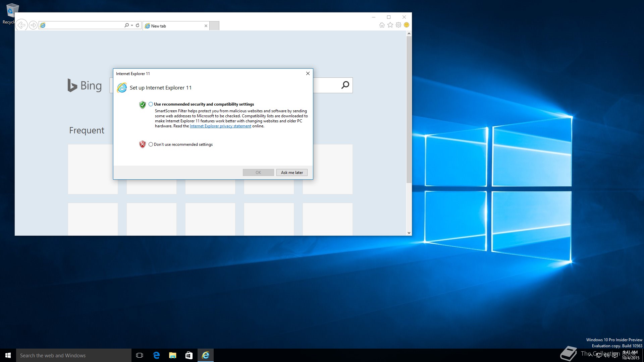Open Internet Explorer privacy statement link
The height and width of the screenshot is (362, 644).
tap(220, 126)
